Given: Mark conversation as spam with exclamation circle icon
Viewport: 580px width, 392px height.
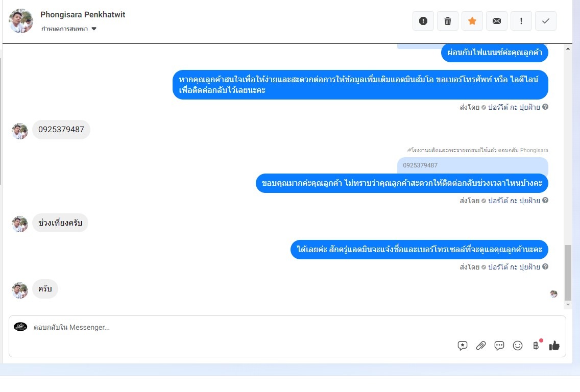Looking at the screenshot, I should tap(423, 21).
